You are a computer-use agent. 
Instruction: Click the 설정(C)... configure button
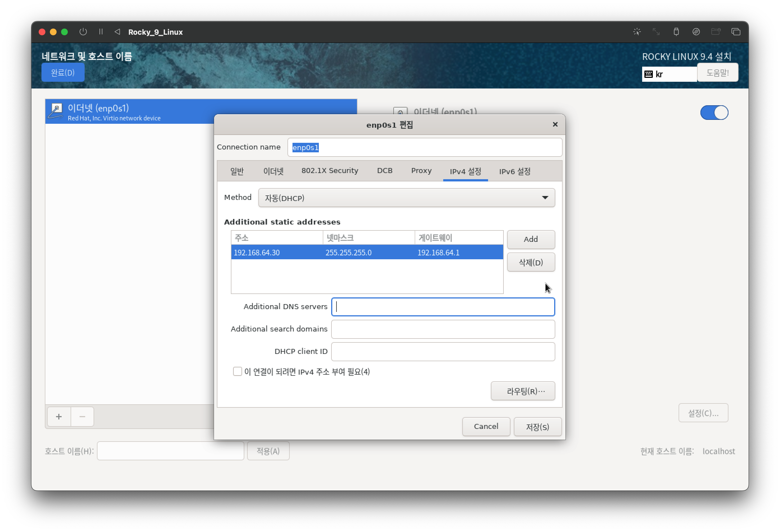pyautogui.click(x=703, y=413)
